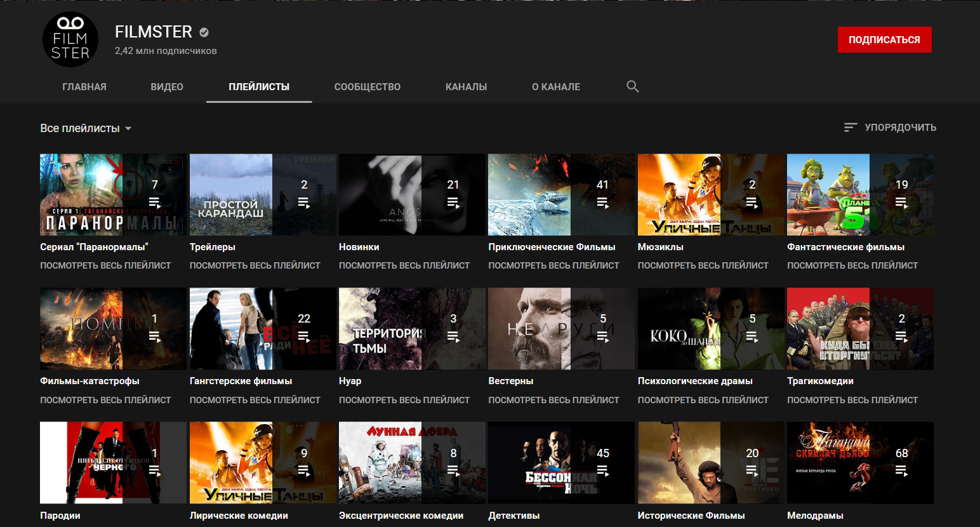Image resolution: width=980 pixels, height=527 pixels.
Task: Switch to the Видео tab
Action: [167, 87]
